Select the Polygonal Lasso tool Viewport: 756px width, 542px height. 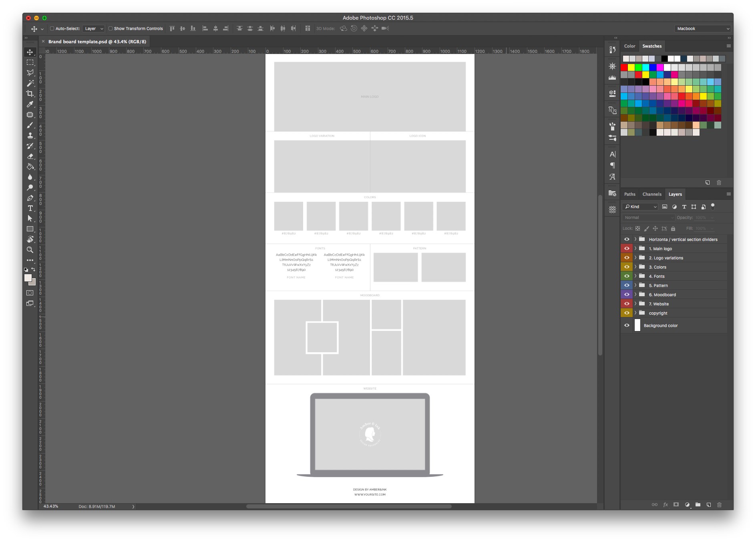pyautogui.click(x=30, y=73)
